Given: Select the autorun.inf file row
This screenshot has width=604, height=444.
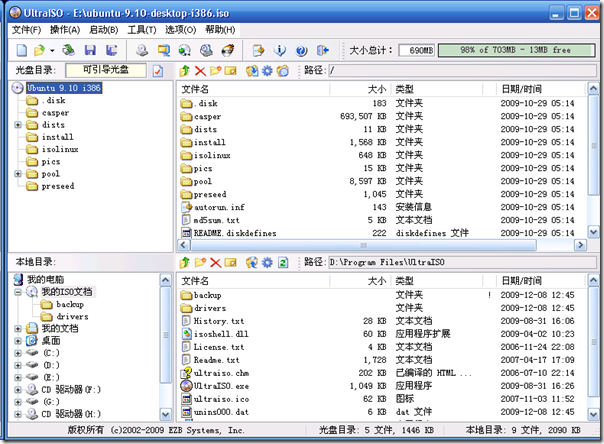Looking at the screenshot, I should click(x=381, y=207).
